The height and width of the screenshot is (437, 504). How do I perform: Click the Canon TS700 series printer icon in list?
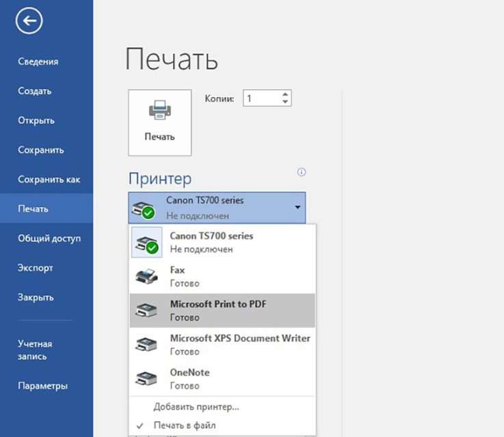point(146,243)
